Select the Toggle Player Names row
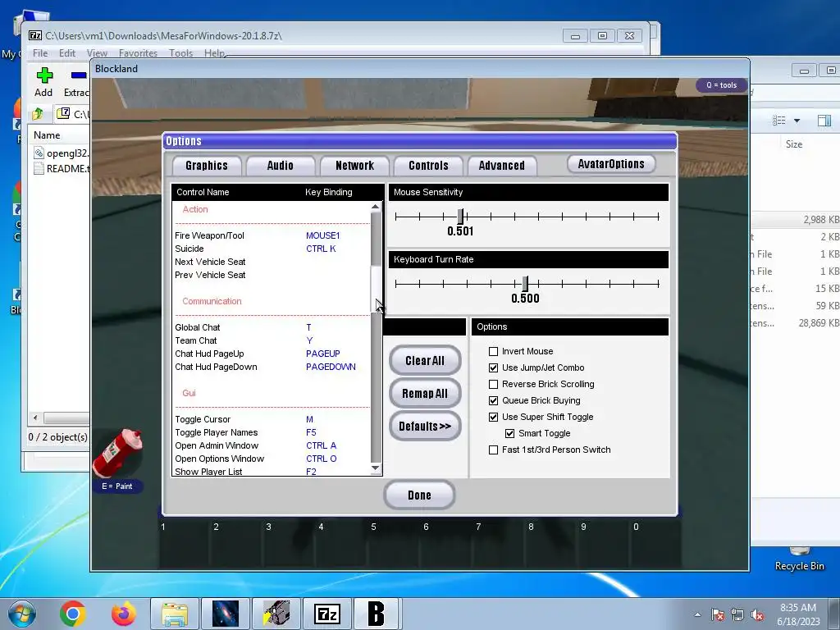The image size is (840, 630). [x=271, y=432]
